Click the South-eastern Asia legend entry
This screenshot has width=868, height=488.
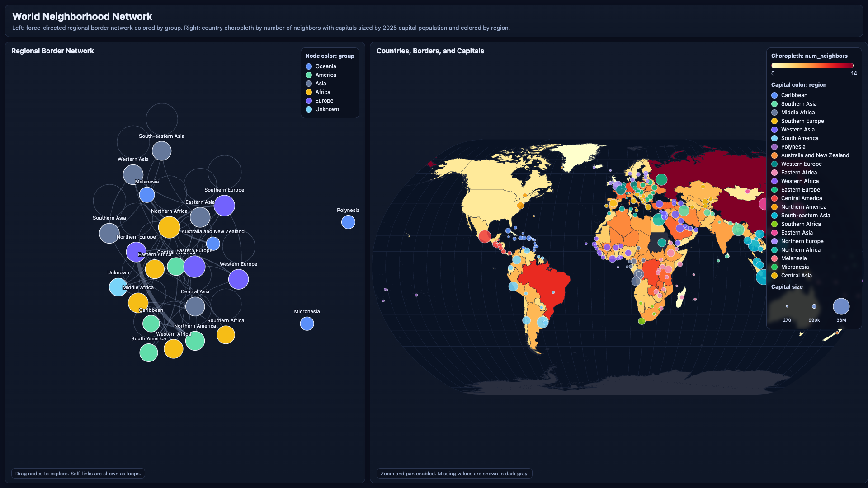pyautogui.click(x=801, y=216)
